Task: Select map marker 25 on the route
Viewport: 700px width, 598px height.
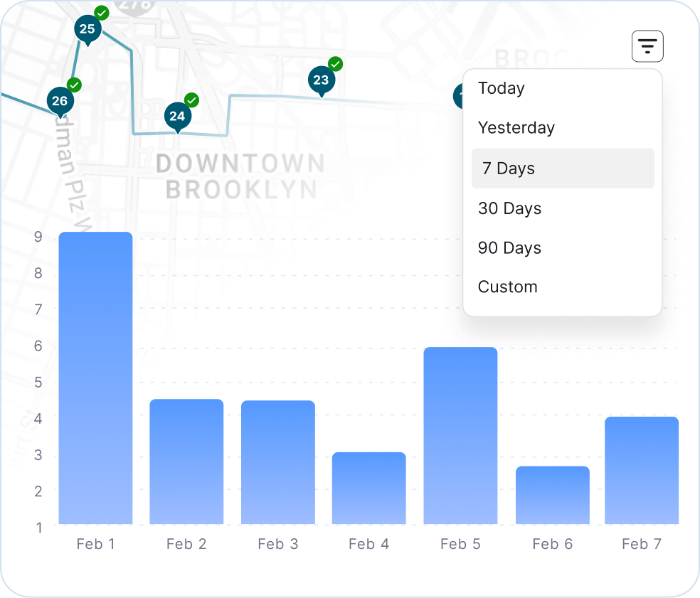Action: click(x=87, y=29)
